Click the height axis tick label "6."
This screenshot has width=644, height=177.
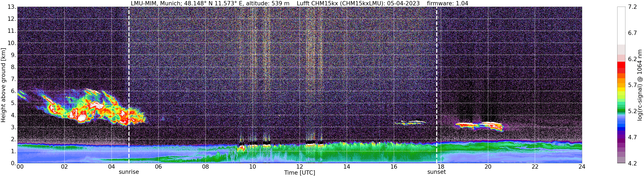13,91
